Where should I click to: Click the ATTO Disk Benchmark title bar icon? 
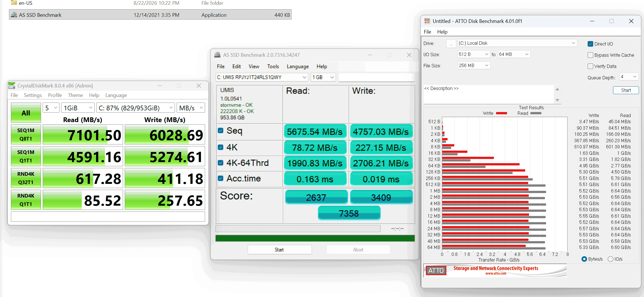pos(427,21)
